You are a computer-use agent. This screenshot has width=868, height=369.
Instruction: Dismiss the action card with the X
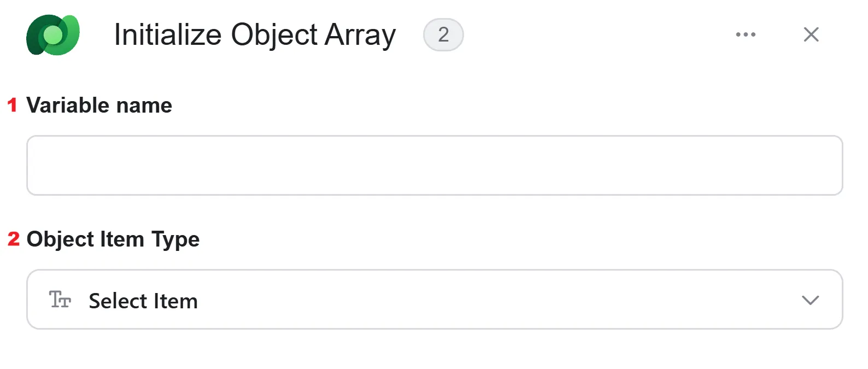(811, 34)
